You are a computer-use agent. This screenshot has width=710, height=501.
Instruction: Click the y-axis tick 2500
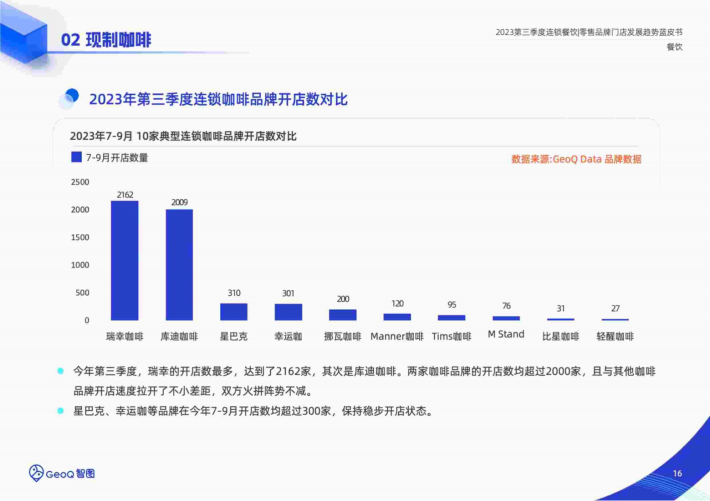coord(80,182)
